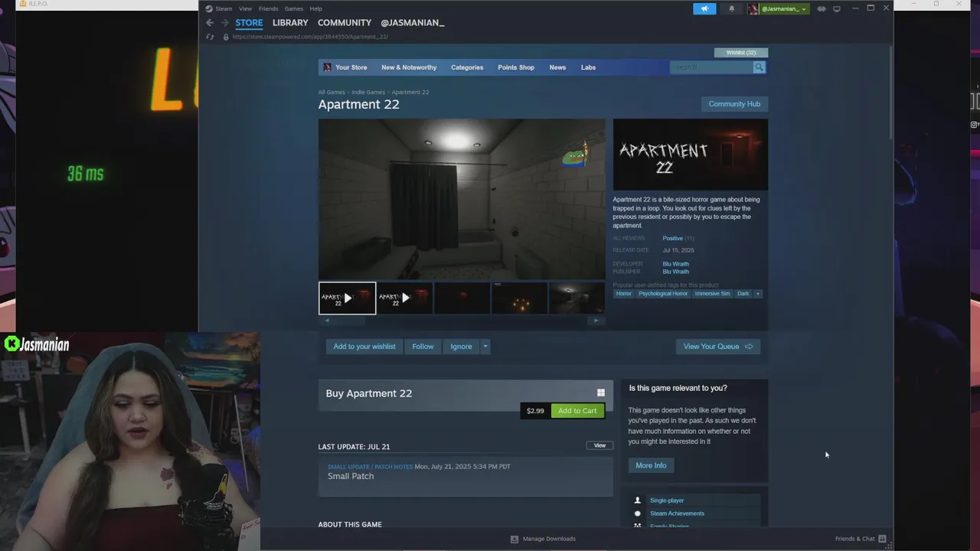Click the Blu Wraith developer link
This screenshot has height=551, width=980.
coord(675,264)
